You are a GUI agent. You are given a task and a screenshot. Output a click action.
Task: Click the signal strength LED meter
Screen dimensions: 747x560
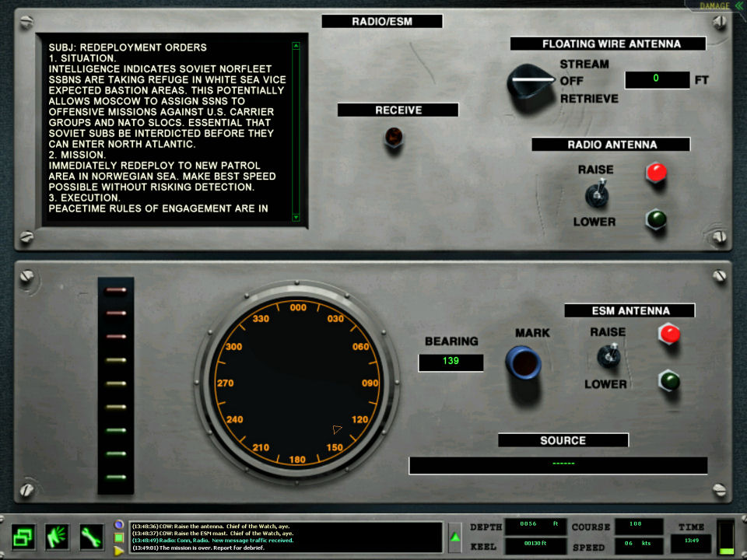116,385
